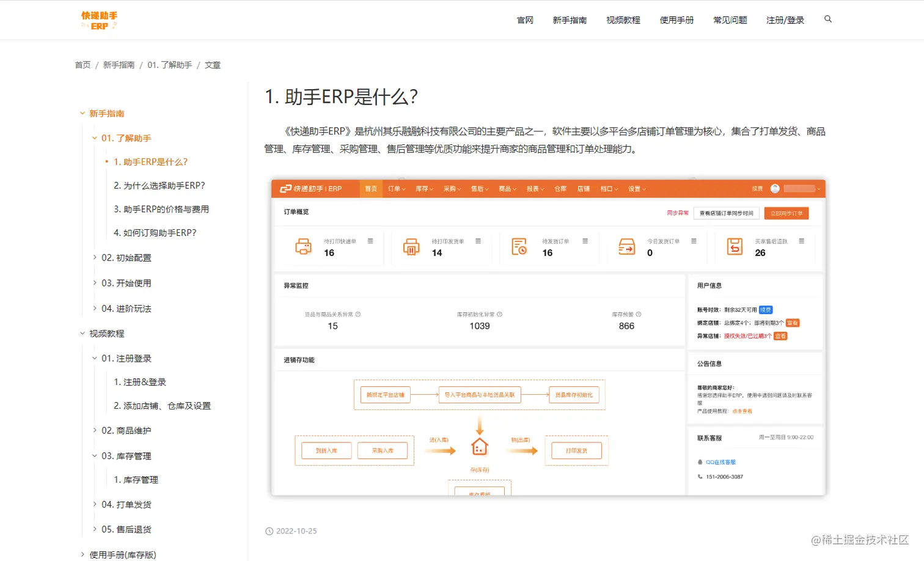Collapse the 01. 注册登录 tree node
924x561 pixels.
click(x=95, y=358)
